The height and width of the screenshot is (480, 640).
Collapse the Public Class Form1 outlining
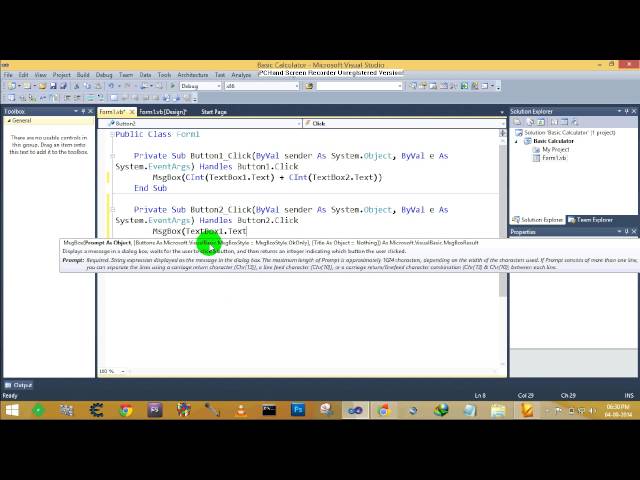coord(113,134)
